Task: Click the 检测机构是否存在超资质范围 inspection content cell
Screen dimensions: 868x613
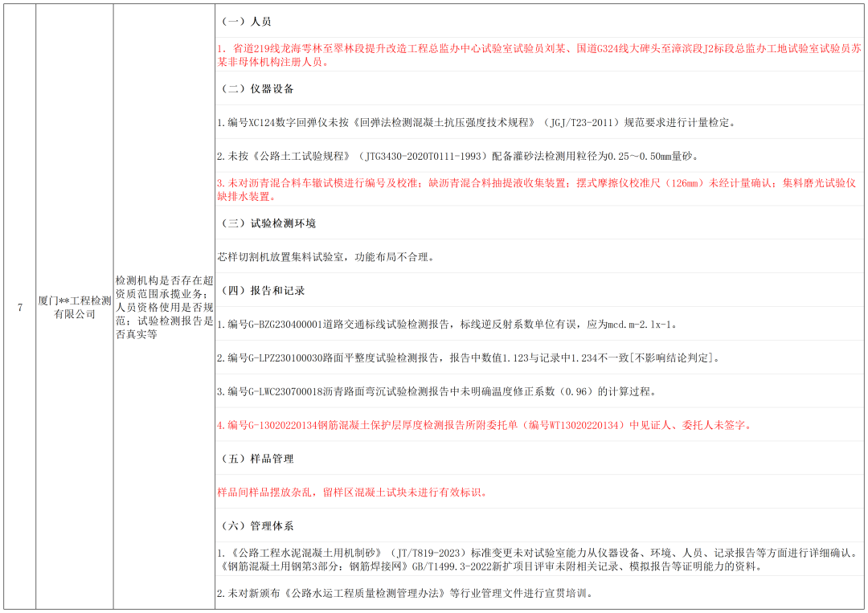Action: coord(164,307)
